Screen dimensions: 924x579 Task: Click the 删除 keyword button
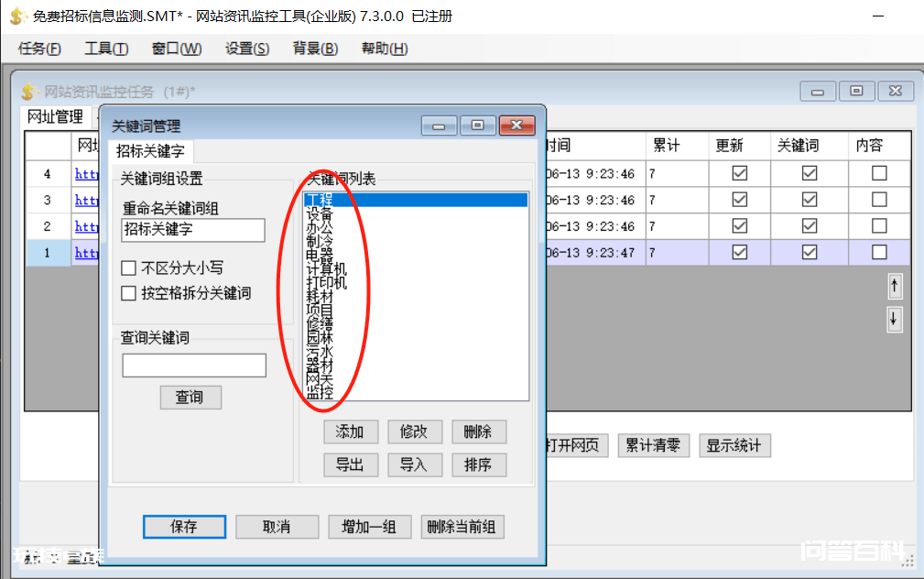pos(479,432)
